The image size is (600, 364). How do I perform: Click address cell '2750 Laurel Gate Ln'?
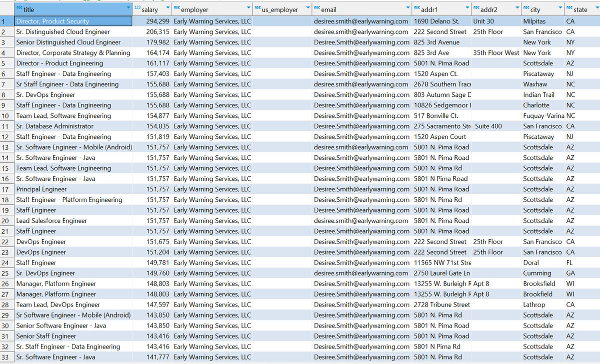pyautogui.click(x=442, y=273)
